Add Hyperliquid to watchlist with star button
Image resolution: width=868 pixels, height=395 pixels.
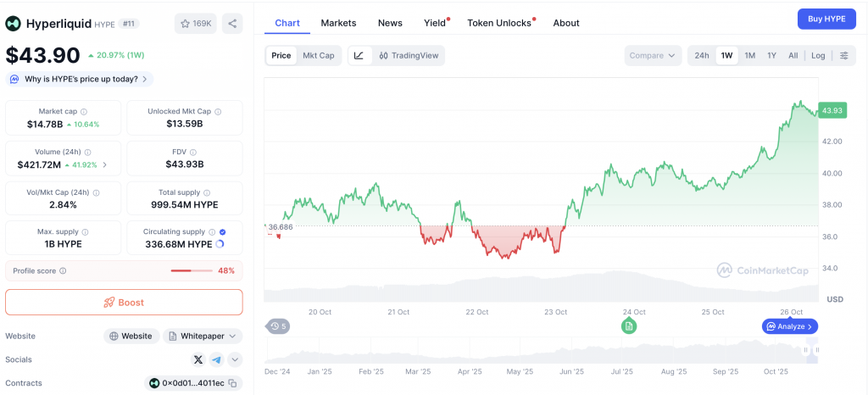point(195,24)
